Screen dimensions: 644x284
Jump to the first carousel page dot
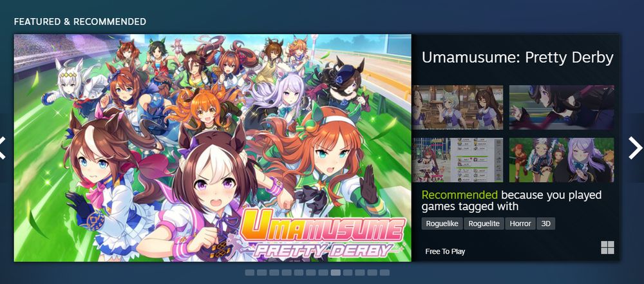pyautogui.click(x=250, y=272)
